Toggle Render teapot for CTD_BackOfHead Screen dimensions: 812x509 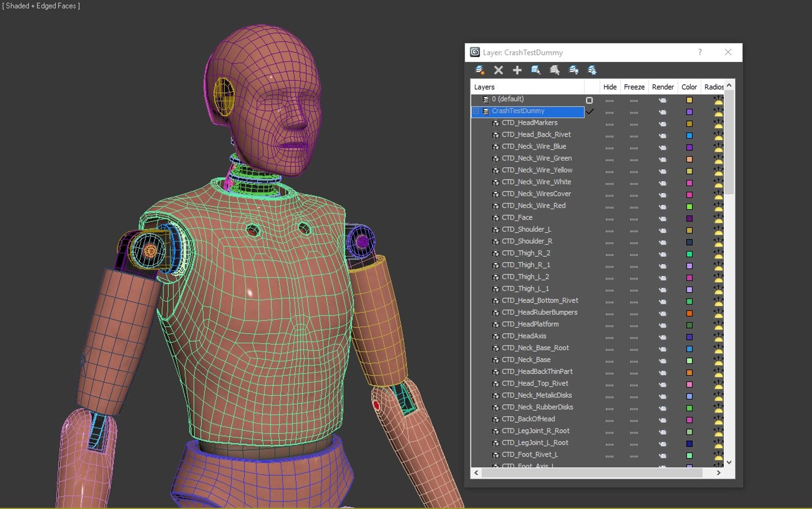[x=663, y=420]
